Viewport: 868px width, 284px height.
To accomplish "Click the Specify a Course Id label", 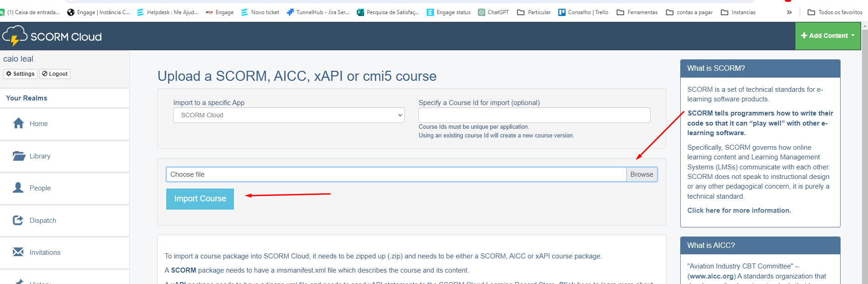I will tap(479, 103).
